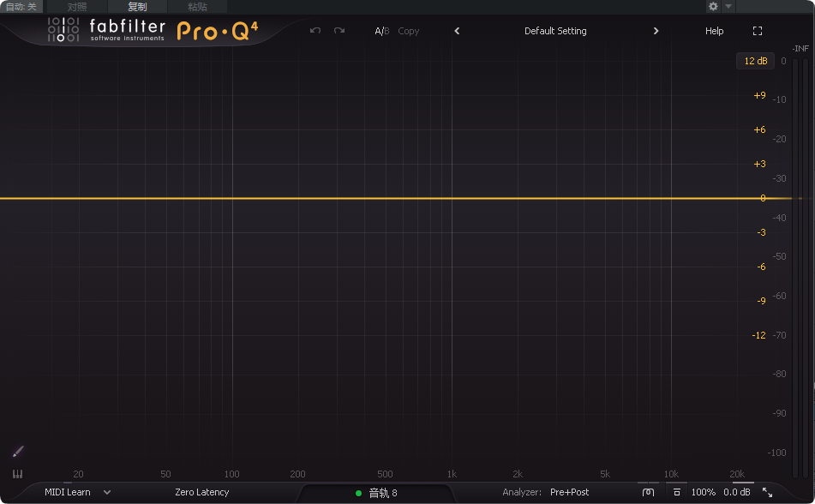Open the Help menu
This screenshot has height=504, width=815.
point(714,31)
